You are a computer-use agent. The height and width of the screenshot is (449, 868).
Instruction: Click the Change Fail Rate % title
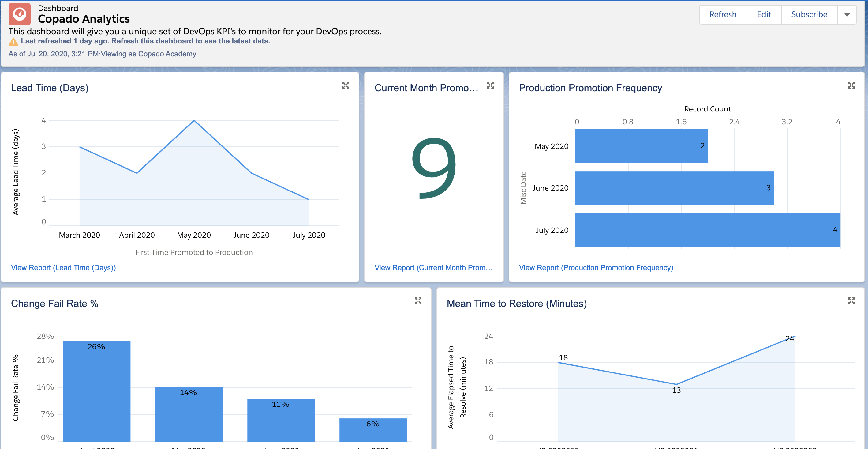pyautogui.click(x=54, y=304)
